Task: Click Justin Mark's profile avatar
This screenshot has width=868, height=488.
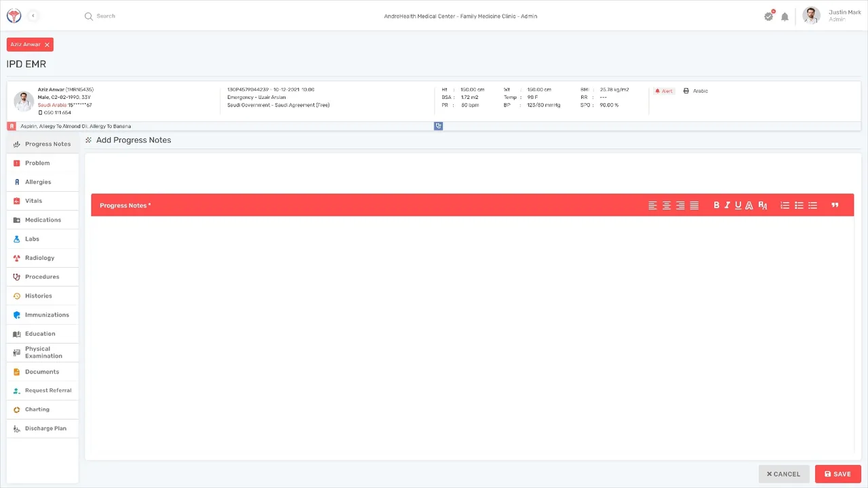Action: click(811, 16)
